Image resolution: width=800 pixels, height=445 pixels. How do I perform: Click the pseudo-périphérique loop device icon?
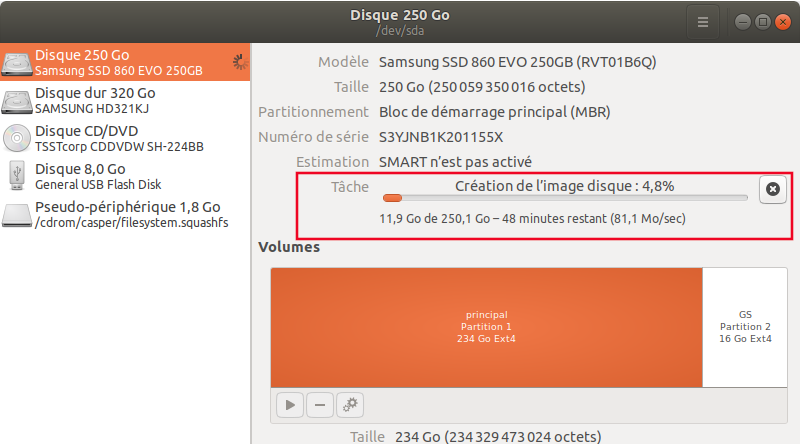17,215
